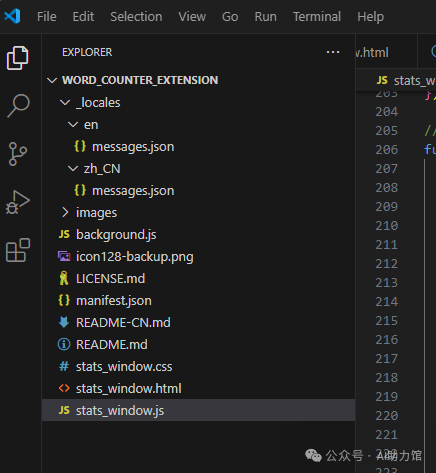Open Explorer's more actions ellipsis
This screenshot has width=436, height=473.
333,52
